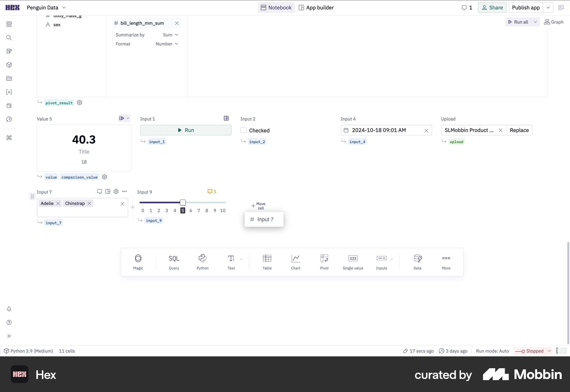Open the Graph view near Run all

[x=554, y=22]
